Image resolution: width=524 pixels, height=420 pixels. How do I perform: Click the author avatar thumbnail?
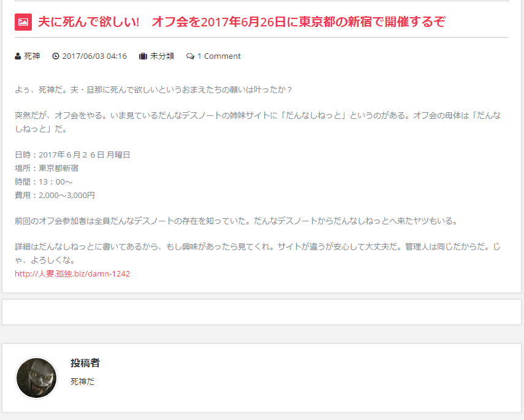(x=37, y=378)
